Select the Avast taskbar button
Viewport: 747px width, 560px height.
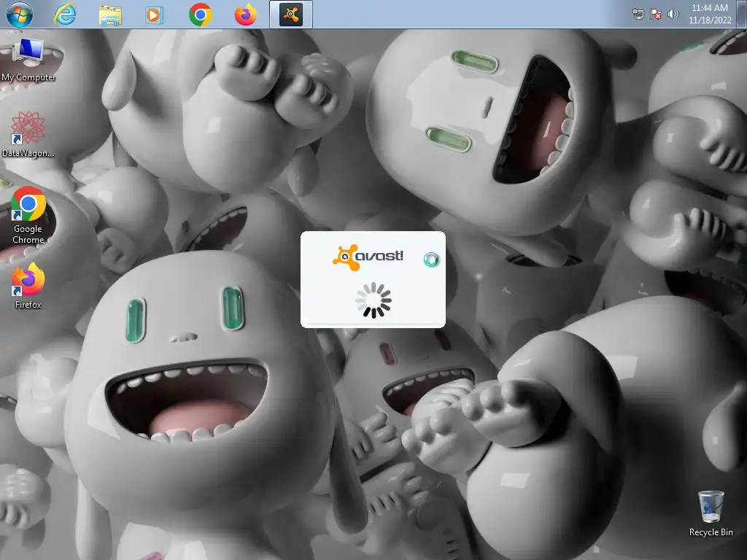coord(290,15)
